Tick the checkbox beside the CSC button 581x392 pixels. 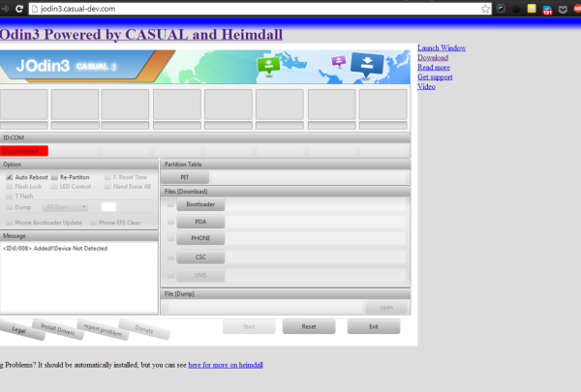pyautogui.click(x=170, y=256)
